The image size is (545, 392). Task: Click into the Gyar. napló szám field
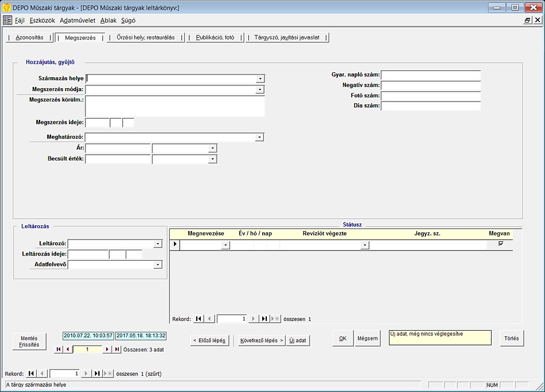point(430,75)
